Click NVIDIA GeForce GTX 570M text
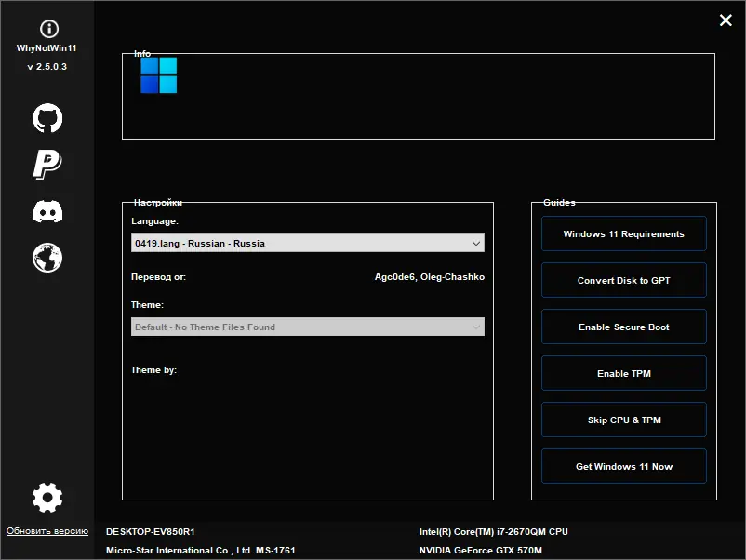Viewport: 746px width, 560px height. tap(481, 550)
